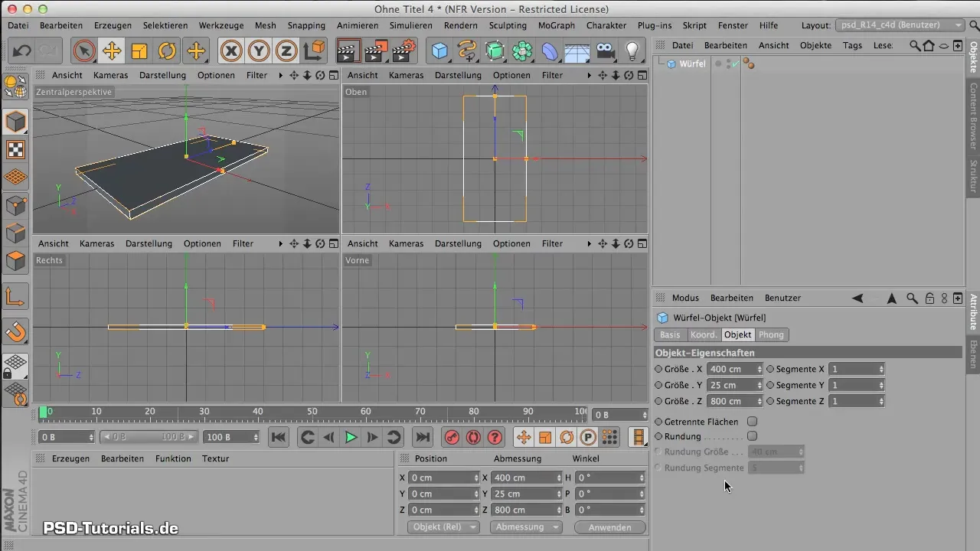The height and width of the screenshot is (551, 980).
Task: Render active view clapperboard icon
Action: click(348, 51)
